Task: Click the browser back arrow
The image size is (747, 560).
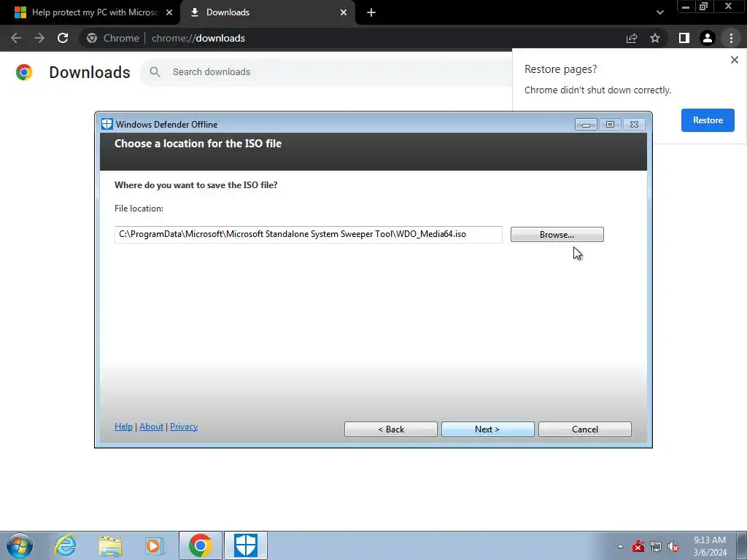Action: coord(16,38)
